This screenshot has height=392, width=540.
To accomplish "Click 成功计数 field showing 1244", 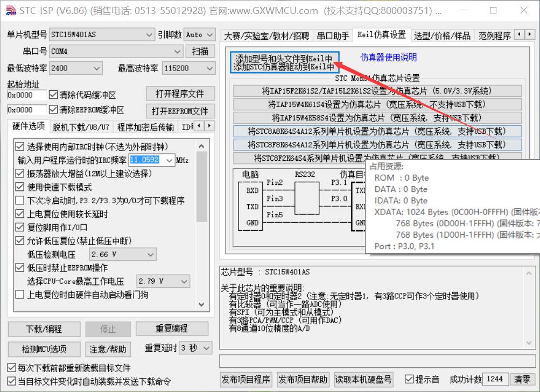I will 496,379.
